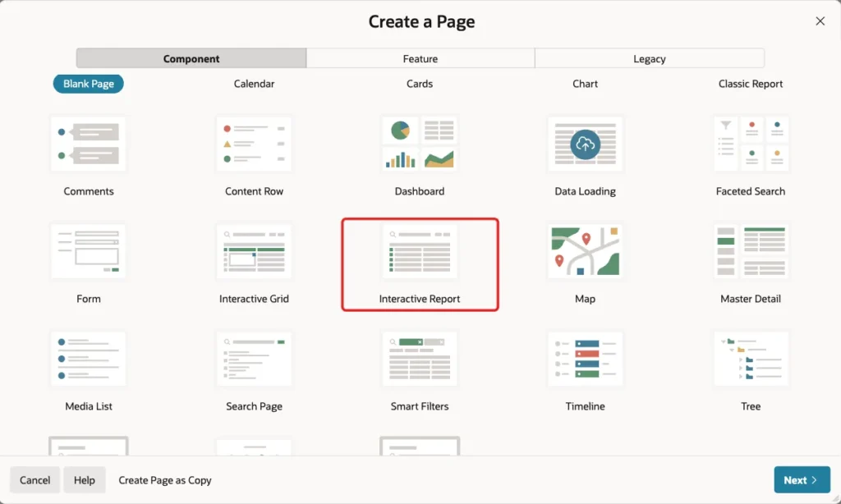Screen dimensions: 841x504
Task: Select the Blank Page option
Action: click(89, 84)
